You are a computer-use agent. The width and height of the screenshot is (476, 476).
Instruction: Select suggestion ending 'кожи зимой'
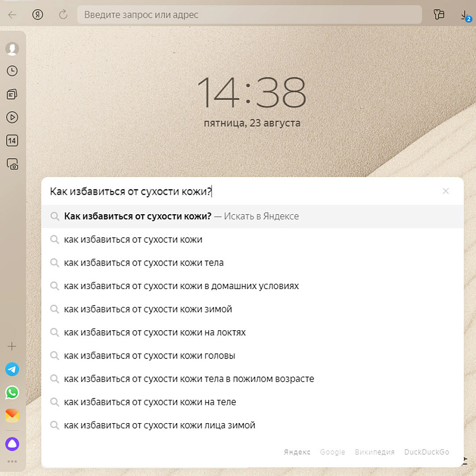252,309
